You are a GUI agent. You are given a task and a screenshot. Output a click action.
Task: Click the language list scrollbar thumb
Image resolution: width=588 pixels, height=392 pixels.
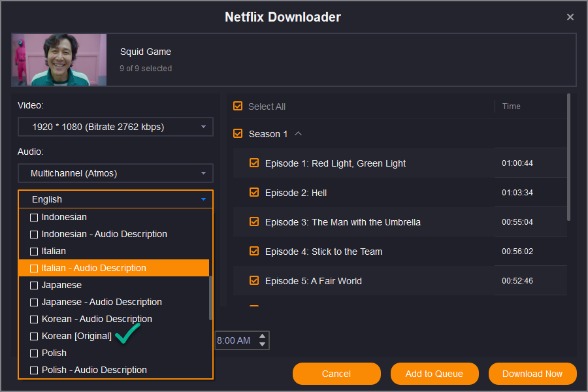[211, 298]
